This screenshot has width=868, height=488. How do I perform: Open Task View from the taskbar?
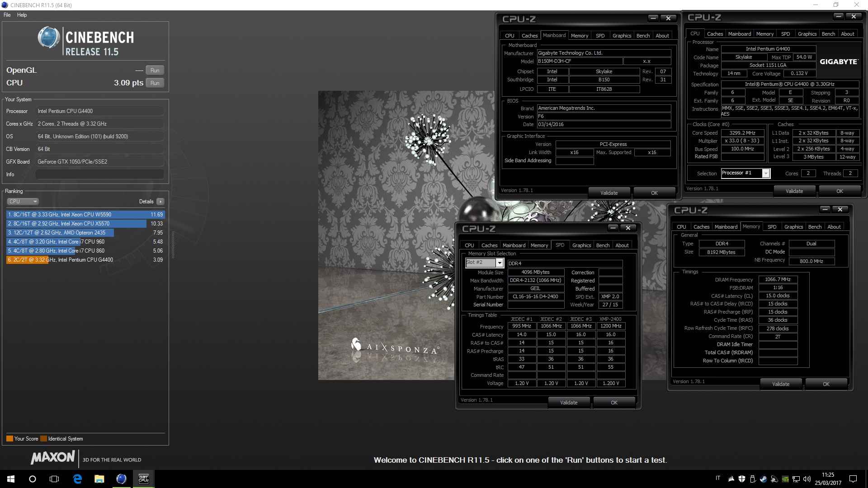point(54,479)
